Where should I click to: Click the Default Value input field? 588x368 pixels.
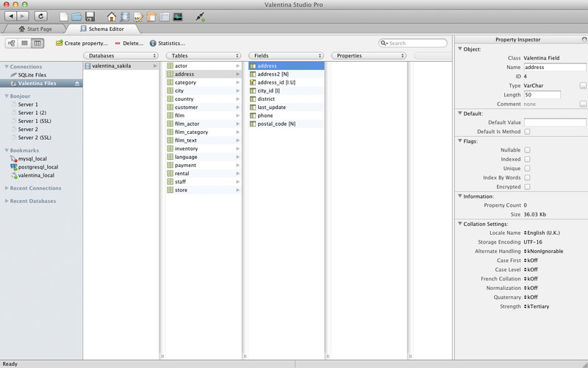point(555,122)
